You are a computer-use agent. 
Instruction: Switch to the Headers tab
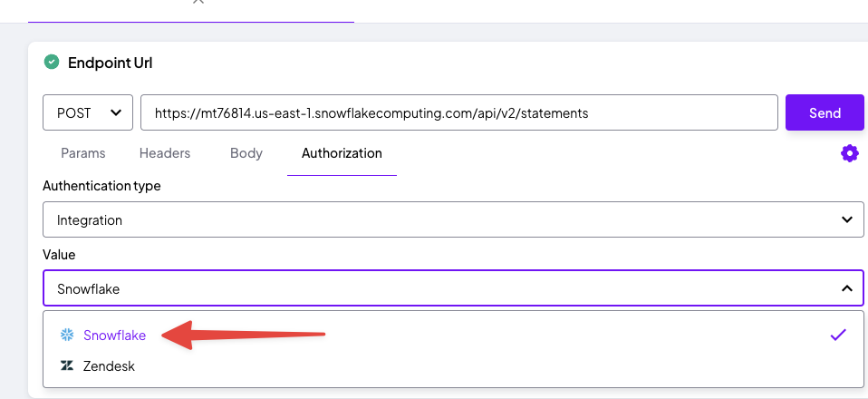coord(164,153)
